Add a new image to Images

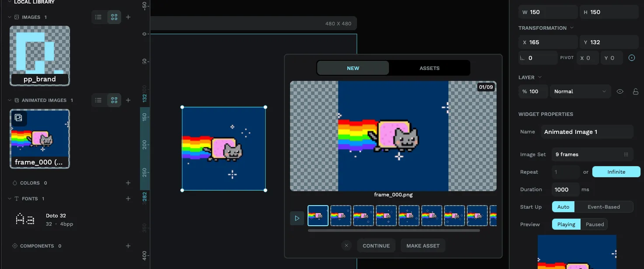pyautogui.click(x=128, y=17)
